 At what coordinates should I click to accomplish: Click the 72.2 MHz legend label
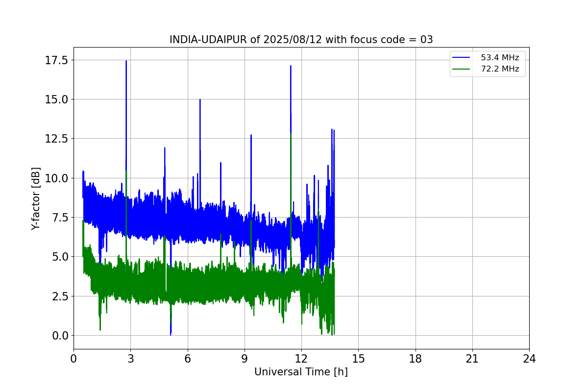coord(500,69)
